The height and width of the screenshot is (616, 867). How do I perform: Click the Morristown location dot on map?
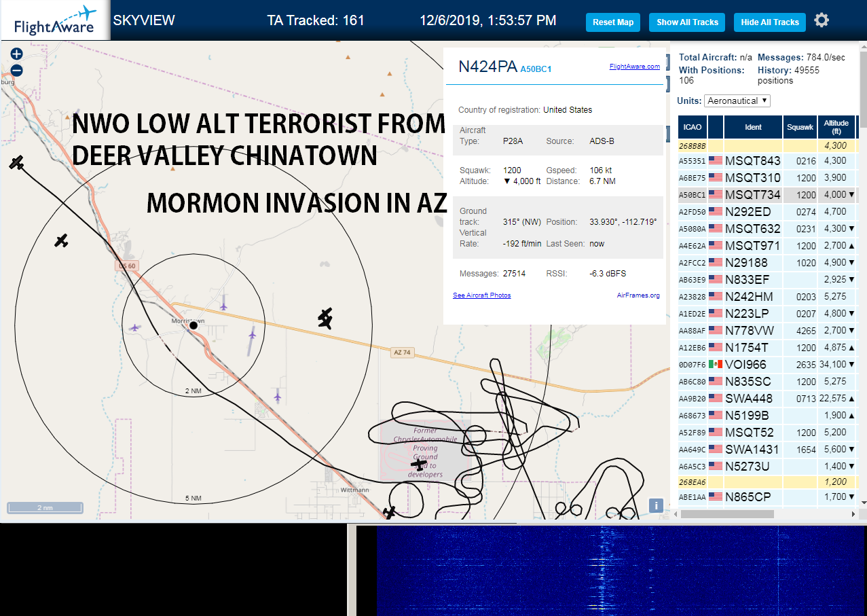[x=193, y=326]
